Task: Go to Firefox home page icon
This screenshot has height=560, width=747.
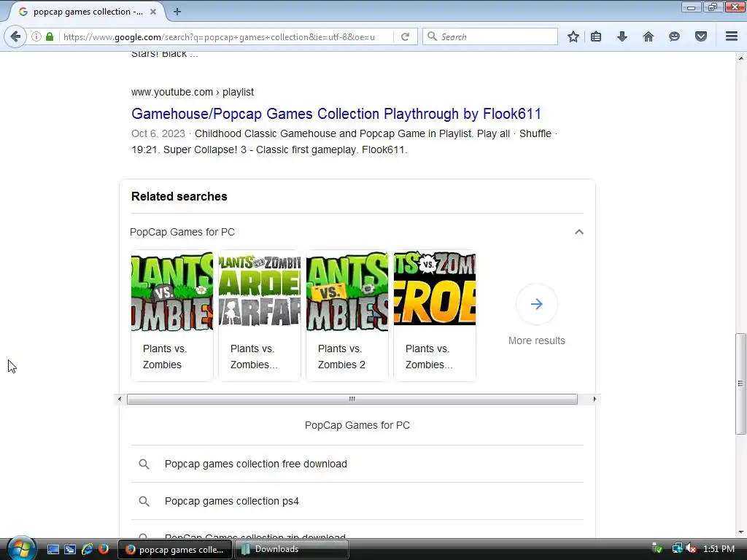Action: [x=649, y=36]
